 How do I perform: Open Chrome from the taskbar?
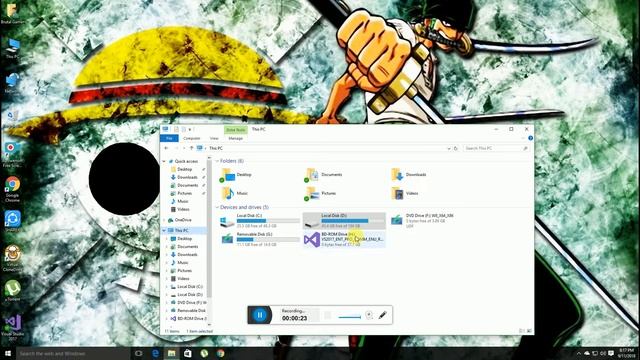pos(221,353)
